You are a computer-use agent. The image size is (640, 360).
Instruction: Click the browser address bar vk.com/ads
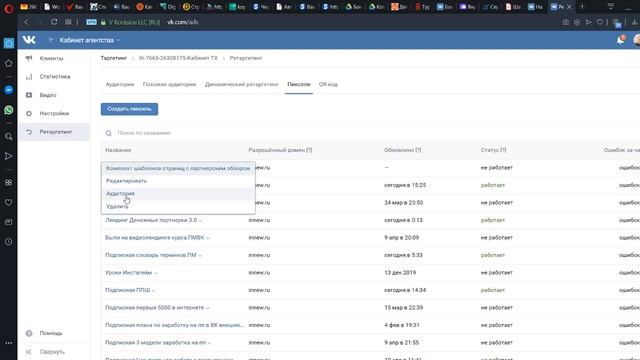click(182, 22)
